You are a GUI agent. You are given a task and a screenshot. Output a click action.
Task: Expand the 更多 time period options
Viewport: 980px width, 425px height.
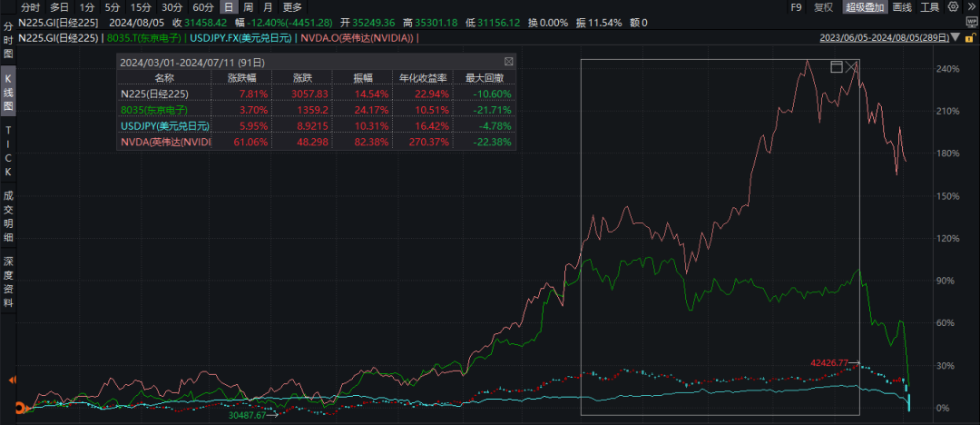coord(292,7)
